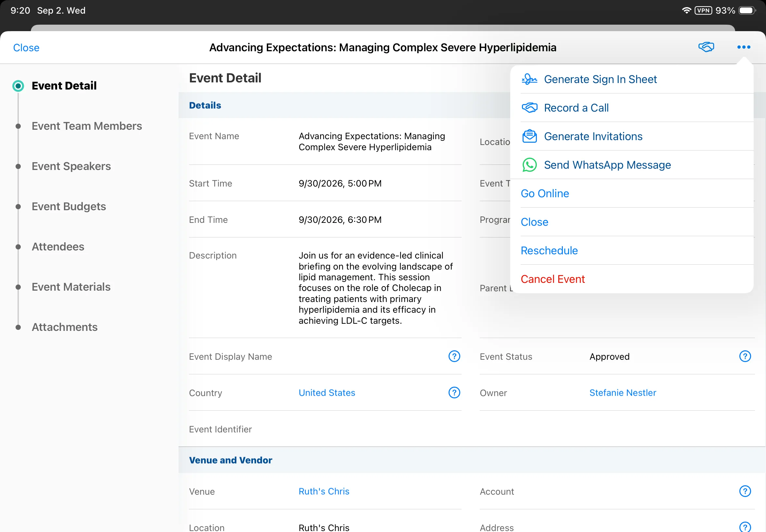Click the envelope icon for Generate Invitations
Screen dimensions: 766x532
[x=529, y=136]
